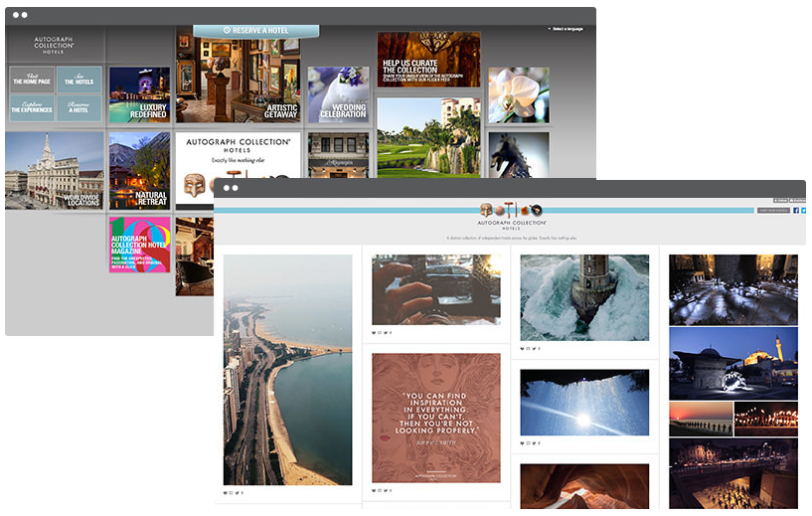Share inspiration quote post on Facebook
812x516 pixels.
[391, 490]
